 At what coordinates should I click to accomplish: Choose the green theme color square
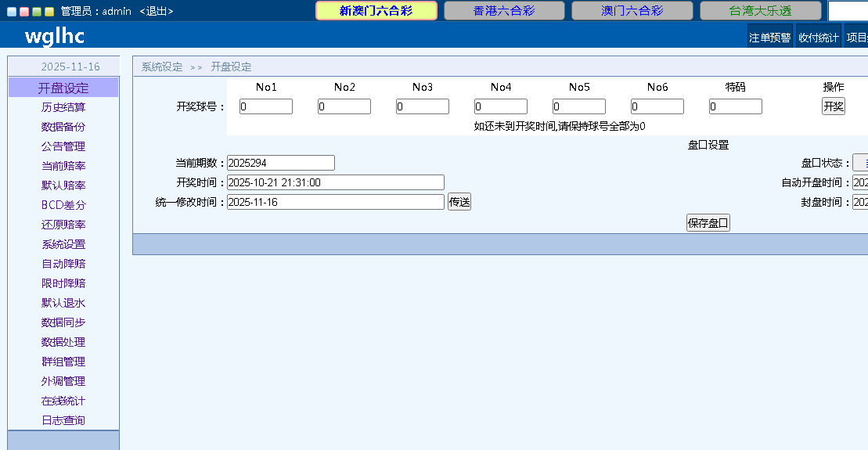tap(37, 12)
